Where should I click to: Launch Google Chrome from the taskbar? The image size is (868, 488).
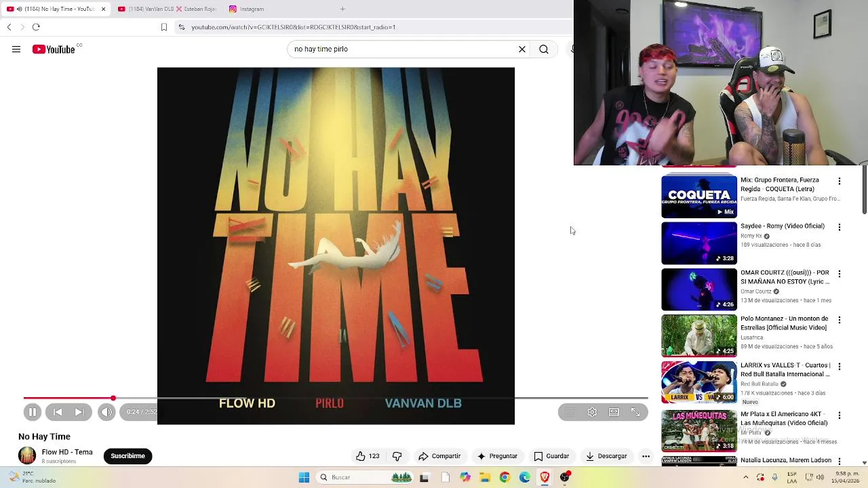[x=505, y=477]
